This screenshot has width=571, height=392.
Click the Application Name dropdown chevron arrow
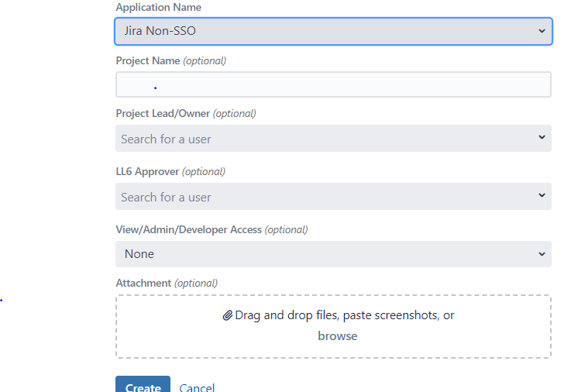tap(542, 31)
